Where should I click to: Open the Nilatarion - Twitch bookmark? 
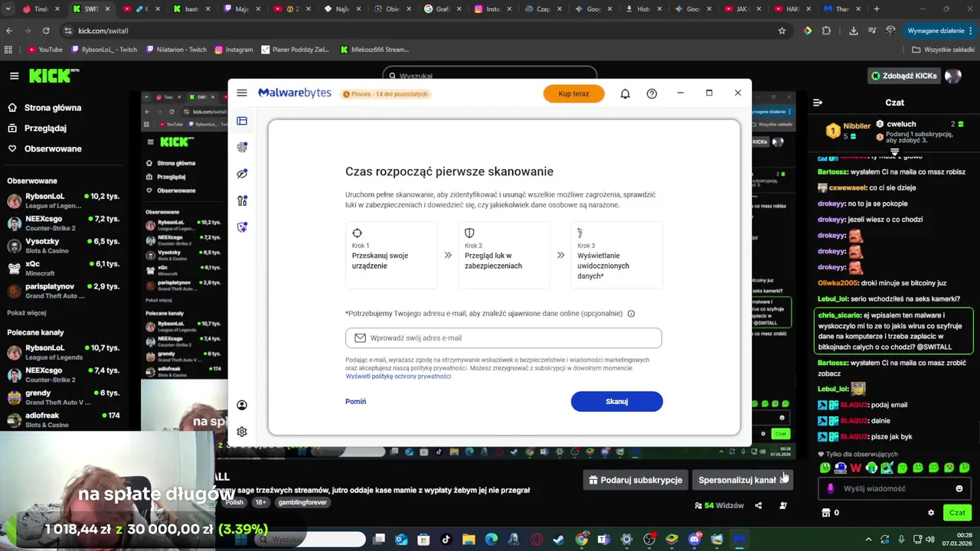coord(177,50)
